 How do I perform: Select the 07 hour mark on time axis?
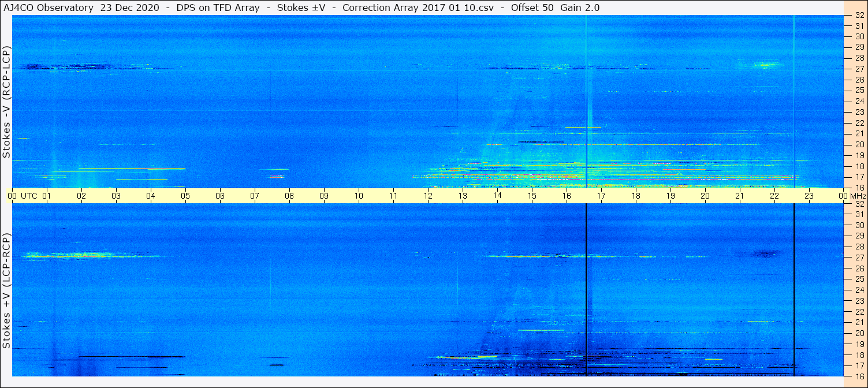coord(255,196)
